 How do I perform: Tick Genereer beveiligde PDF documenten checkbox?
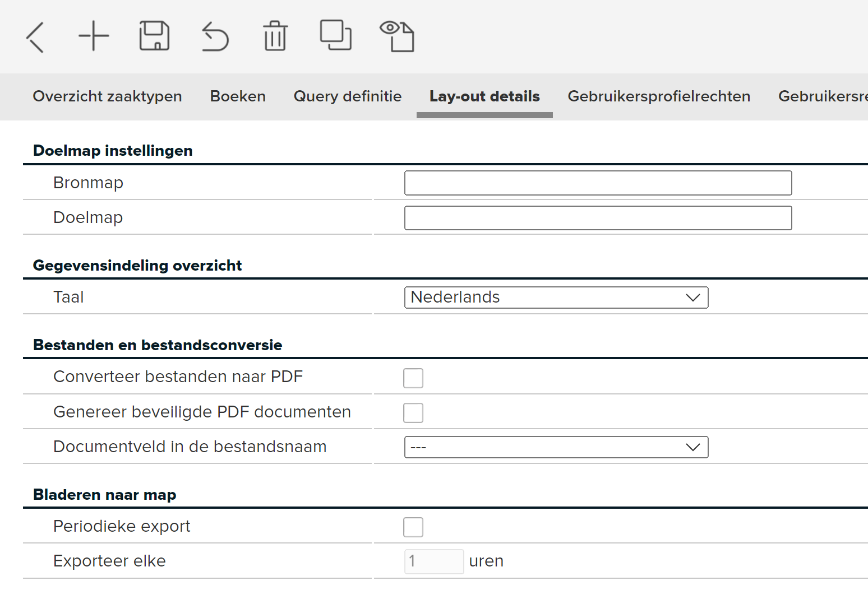(x=413, y=413)
